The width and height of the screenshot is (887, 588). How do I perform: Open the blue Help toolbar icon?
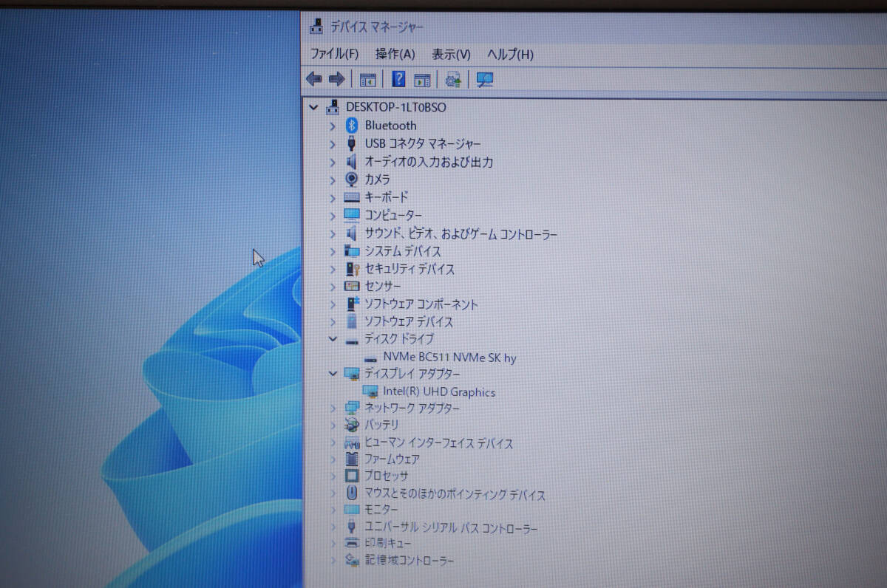(398, 79)
